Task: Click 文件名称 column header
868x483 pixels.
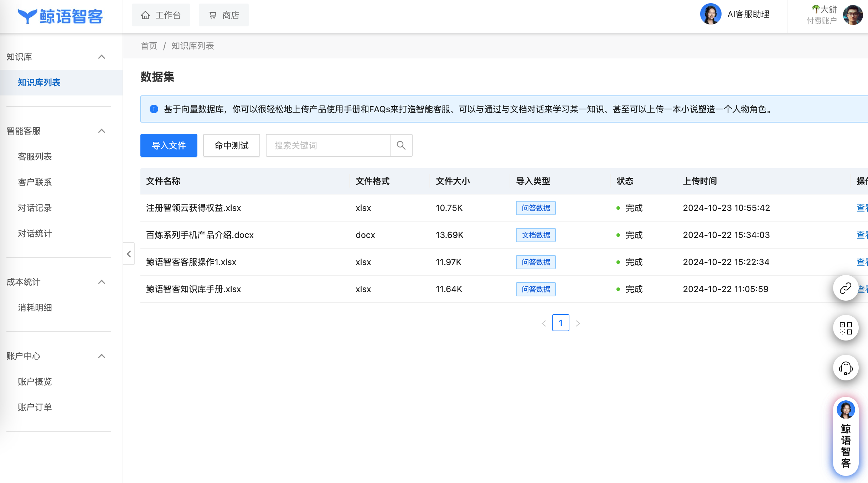Action: pyautogui.click(x=163, y=181)
